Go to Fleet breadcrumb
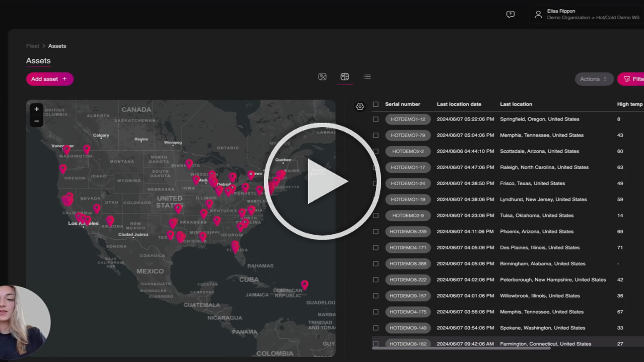The image size is (644, 362). (33, 46)
